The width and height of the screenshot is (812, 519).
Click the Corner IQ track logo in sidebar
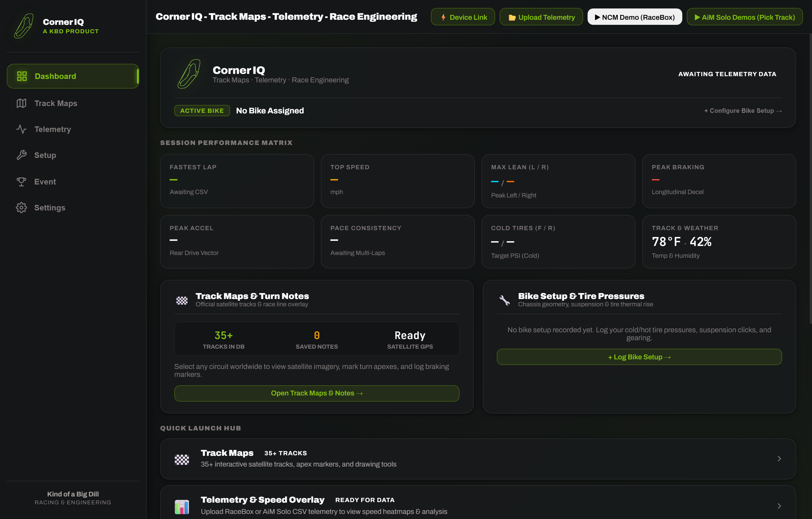pyautogui.click(x=24, y=26)
